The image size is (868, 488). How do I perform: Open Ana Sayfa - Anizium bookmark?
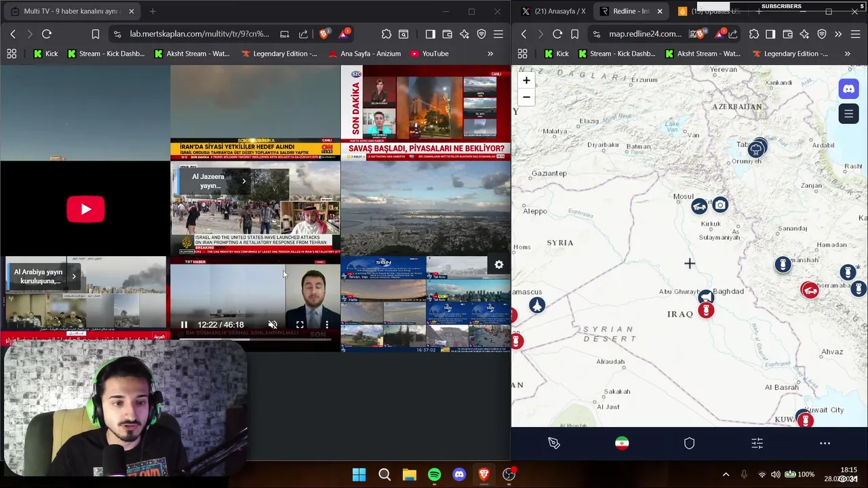363,54
